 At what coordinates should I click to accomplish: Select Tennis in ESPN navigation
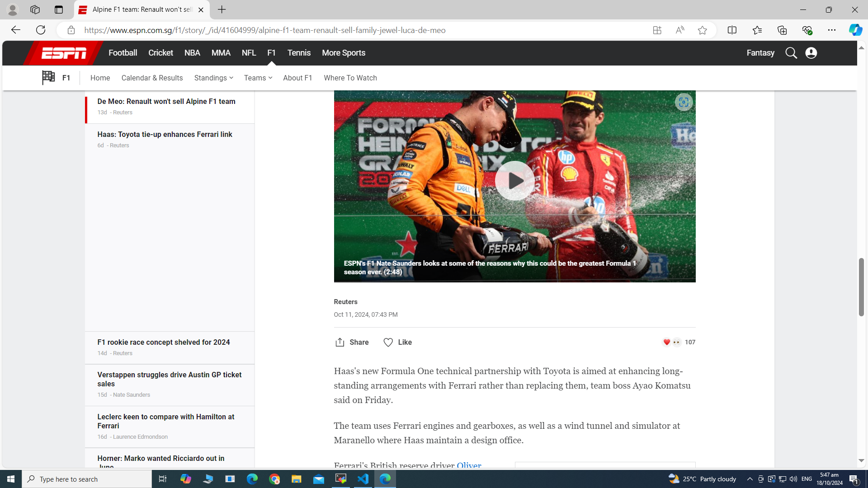pos(299,53)
